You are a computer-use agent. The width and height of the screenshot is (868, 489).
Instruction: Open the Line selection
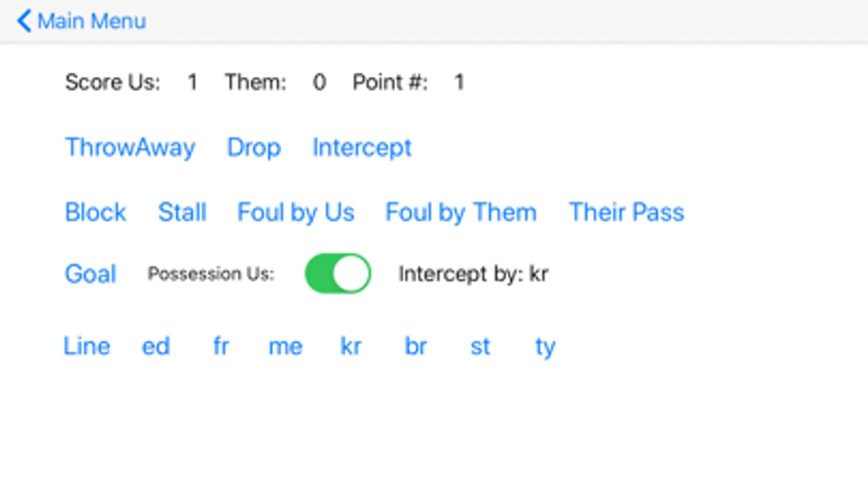(87, 346)
